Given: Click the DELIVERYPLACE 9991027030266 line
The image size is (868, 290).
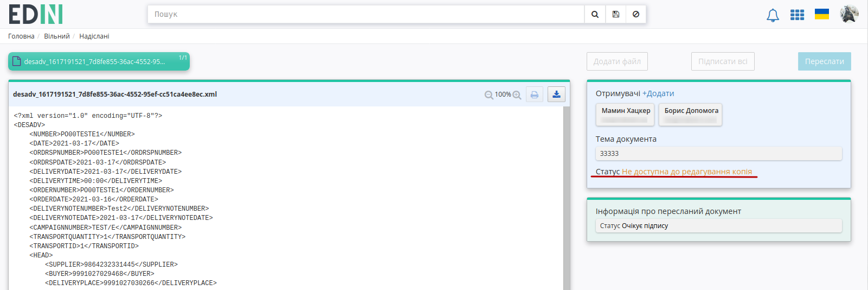Looking at the screenshot, I should (x=131, y=283).
